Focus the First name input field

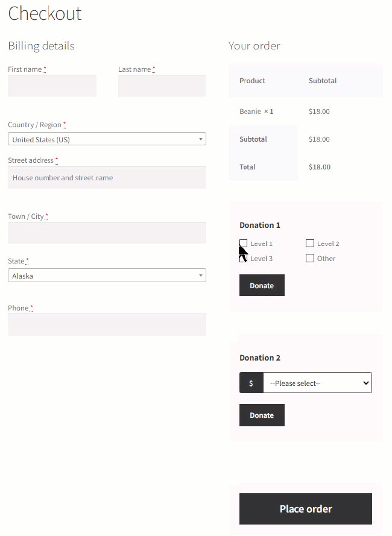tap(52, 86)
